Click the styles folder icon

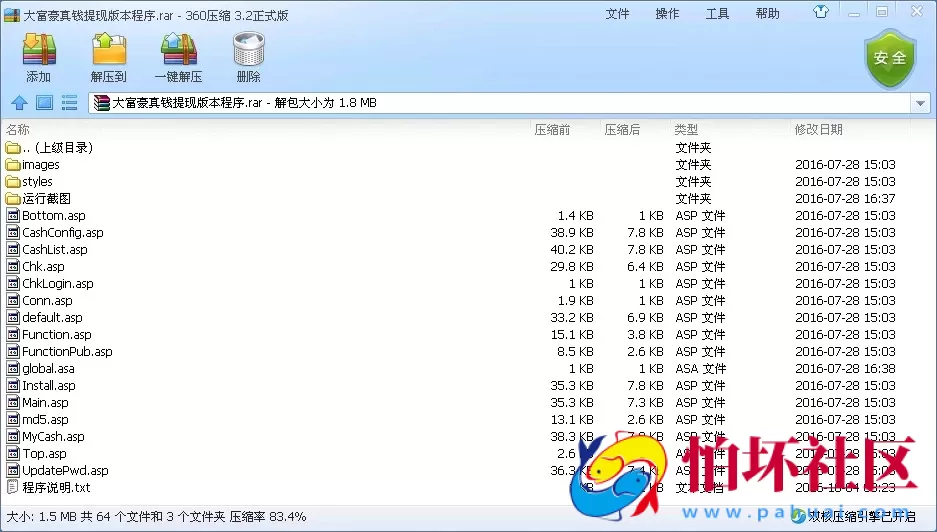13,181
